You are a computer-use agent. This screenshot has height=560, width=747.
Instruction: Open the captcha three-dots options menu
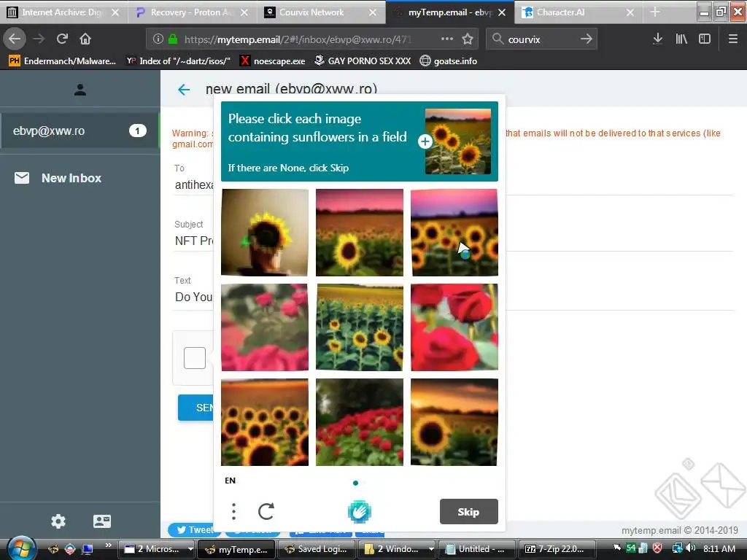[x=233, y=511]
